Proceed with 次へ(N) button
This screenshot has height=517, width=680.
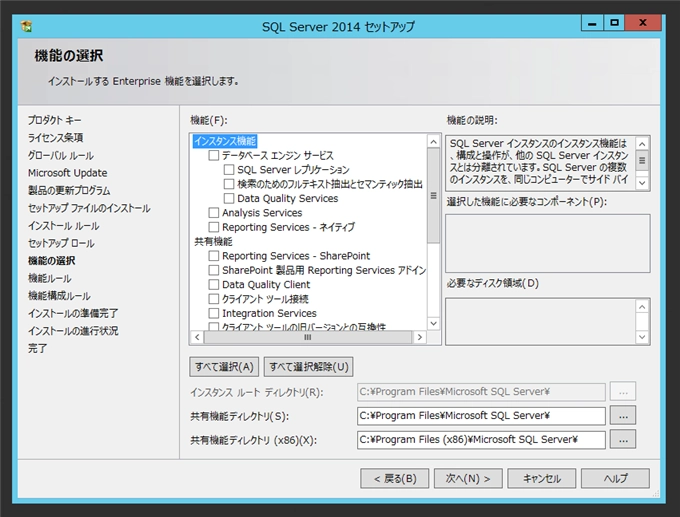click(468, 478)
